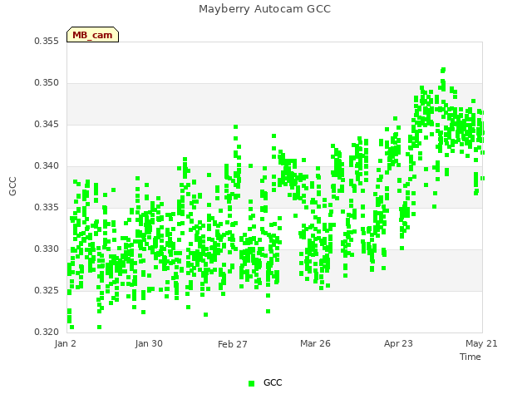Screen dimensions: 532x399
Task: Click the 0.325 y-axis value
Action: point(47,290)
